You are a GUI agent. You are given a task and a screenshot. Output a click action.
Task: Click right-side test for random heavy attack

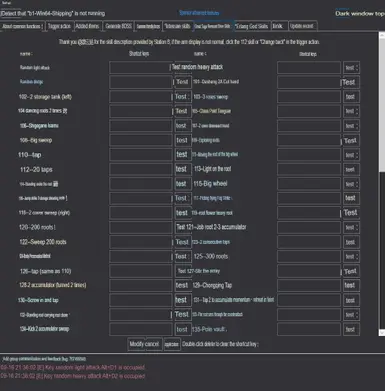351,67
